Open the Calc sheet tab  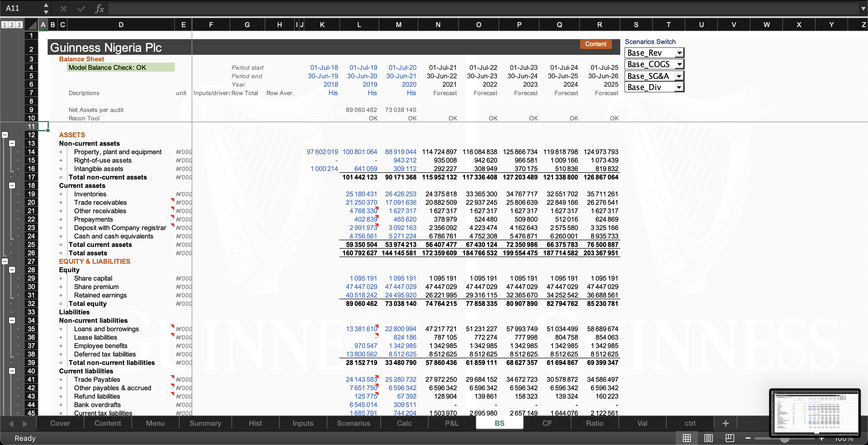coord(404,423)
